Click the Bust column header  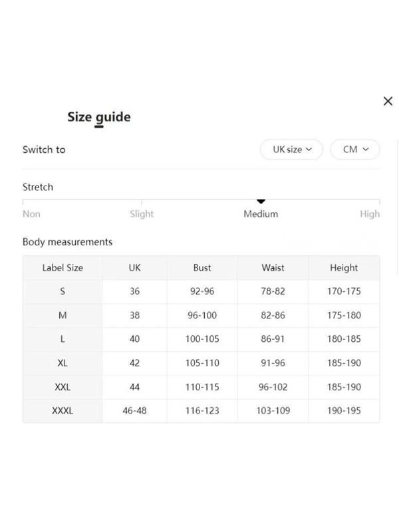coord(202,268)
